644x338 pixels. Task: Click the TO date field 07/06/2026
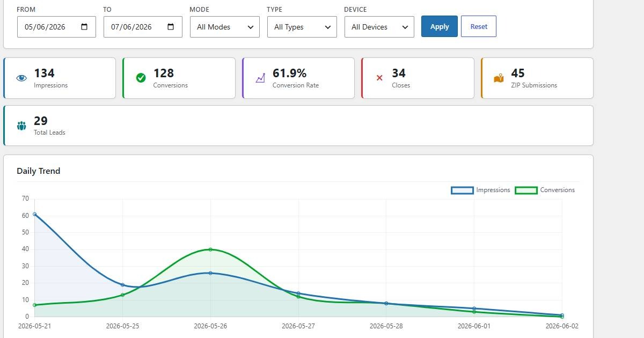[143, 27]
